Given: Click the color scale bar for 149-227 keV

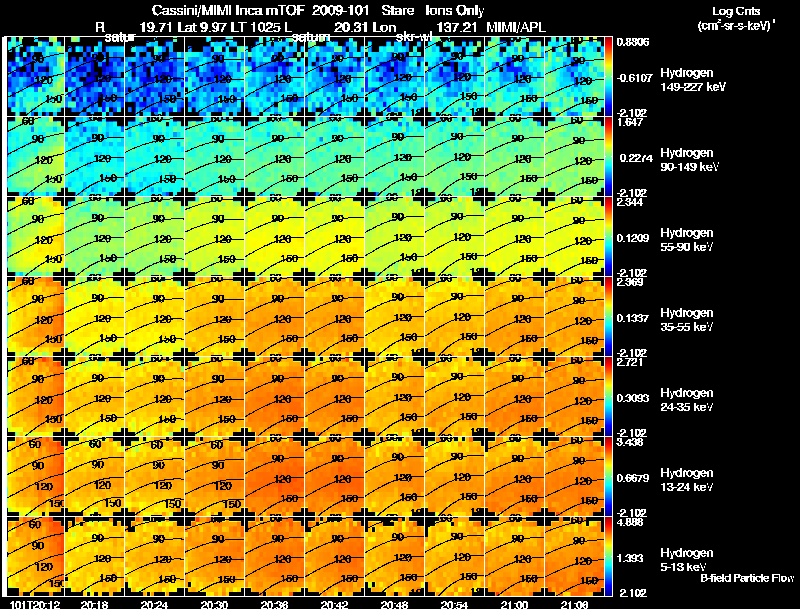Looking at the screenshot, I should (x=608, y=77).
